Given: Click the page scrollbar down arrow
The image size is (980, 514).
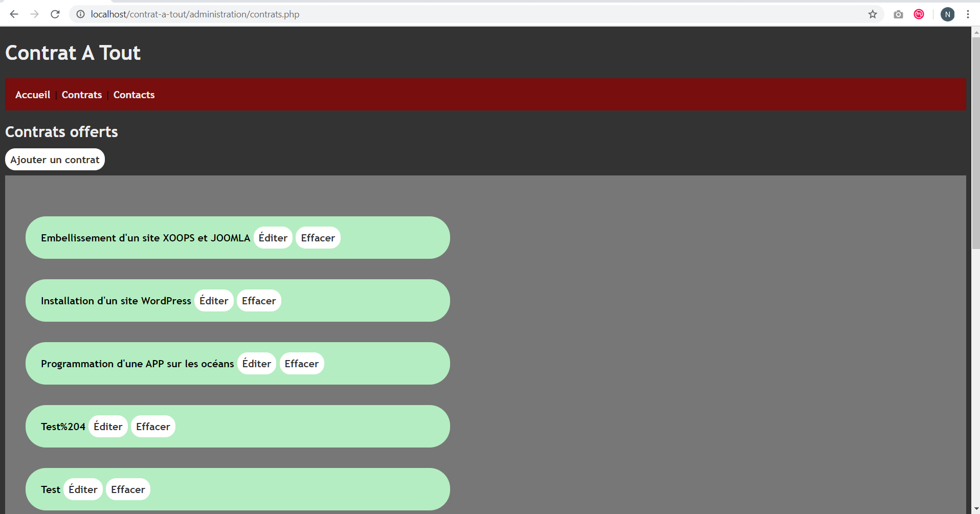Looking at the screenshot, I should [976, 509].
